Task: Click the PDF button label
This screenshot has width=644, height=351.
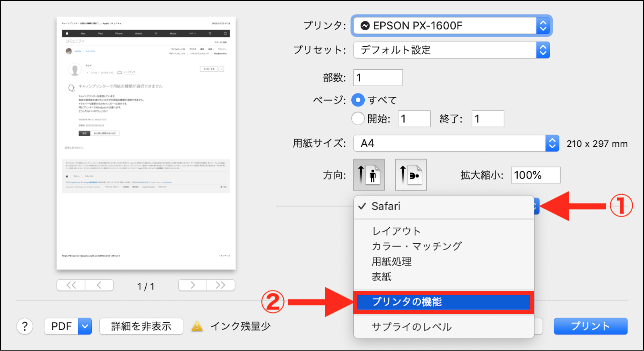Action: 62,326
